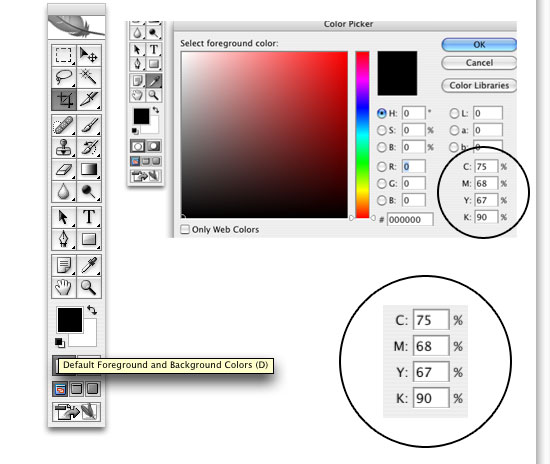Image resolution: width=550 pixels, height=464 pixels.
Task: Select the Eraser tool
Action: [x=63, y=170]
